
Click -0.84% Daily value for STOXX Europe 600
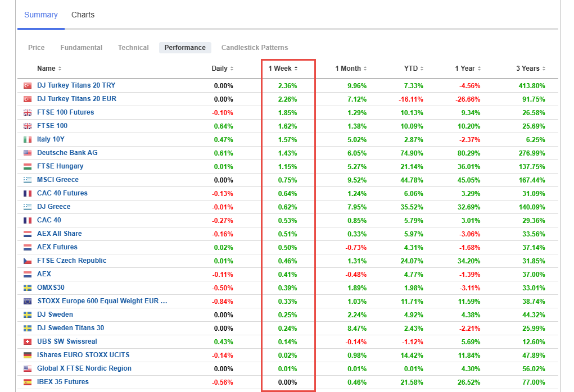click(223, 302)
